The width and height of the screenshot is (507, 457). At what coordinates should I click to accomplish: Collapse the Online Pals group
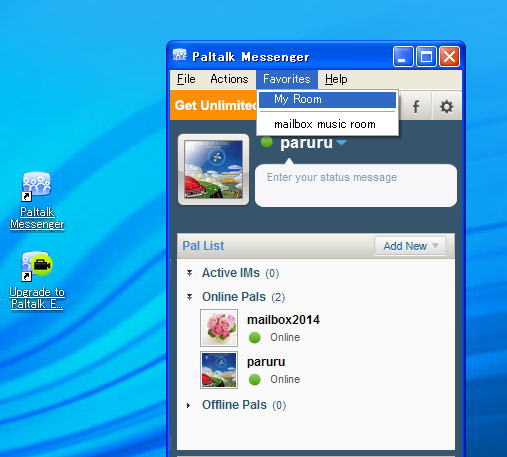(x=189, y=297)
